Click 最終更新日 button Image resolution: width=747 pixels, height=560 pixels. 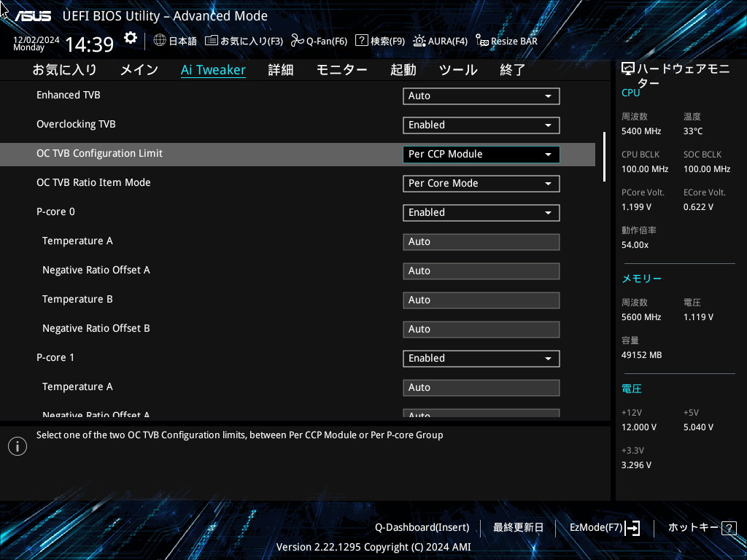[518, 528]
